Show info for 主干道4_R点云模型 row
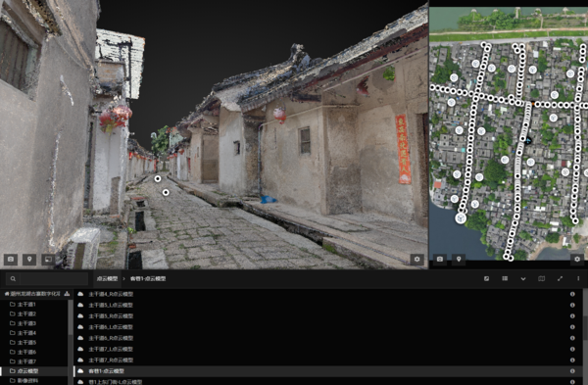The height and width of the screenshot is (385, 588). pyautogui.click(x=572, y=294)
